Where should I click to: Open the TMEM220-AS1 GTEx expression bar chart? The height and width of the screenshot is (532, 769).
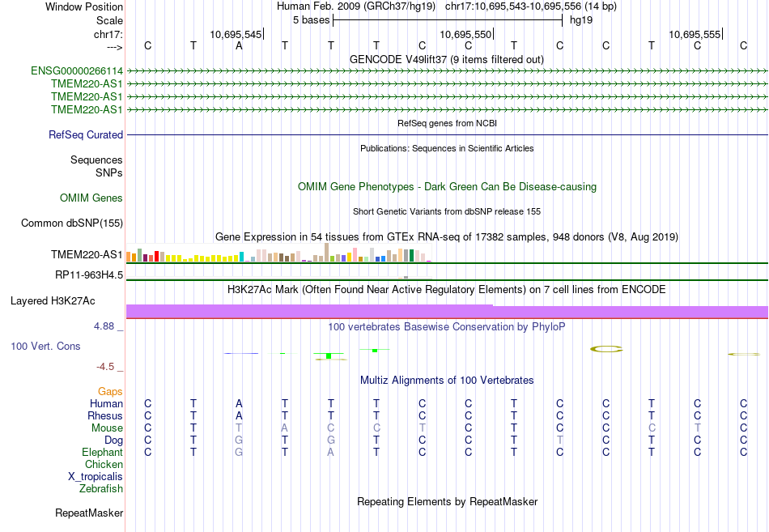(x=278, y=253)
